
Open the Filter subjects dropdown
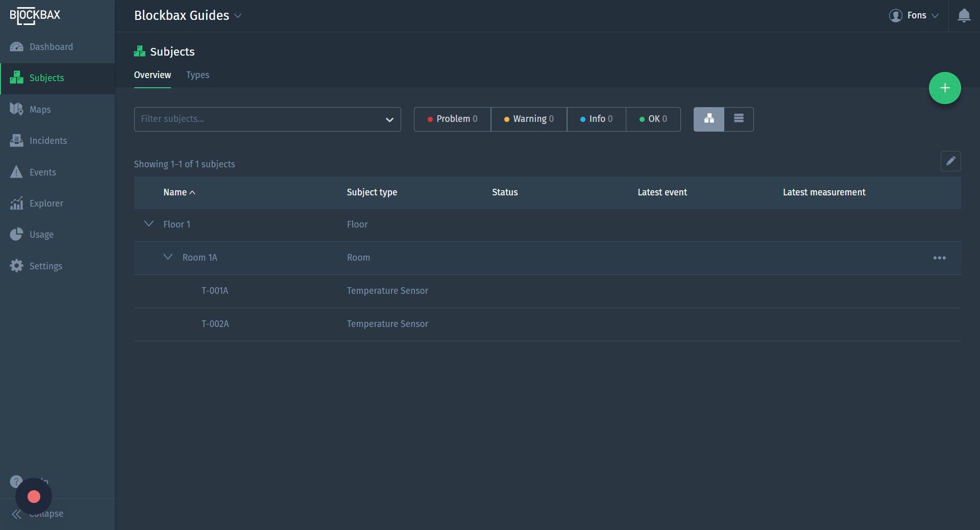click(x=267, y=119)
